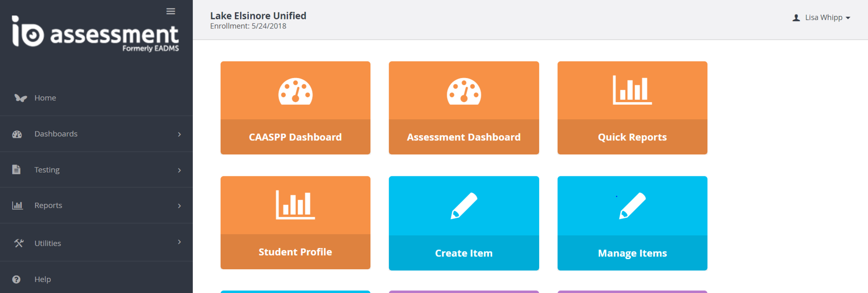Select the Quick Reports label

[632, 137]
